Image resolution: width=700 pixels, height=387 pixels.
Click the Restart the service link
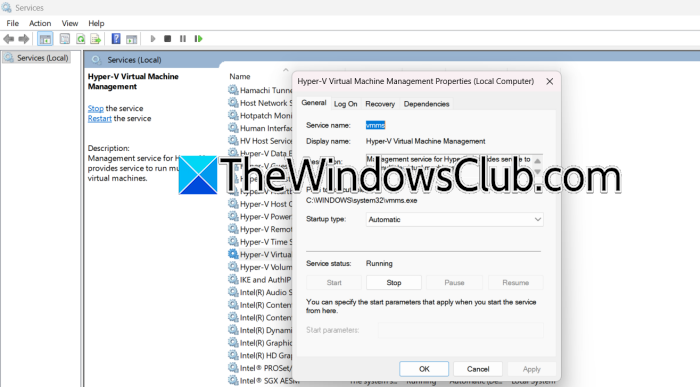[x=100, y=118]
